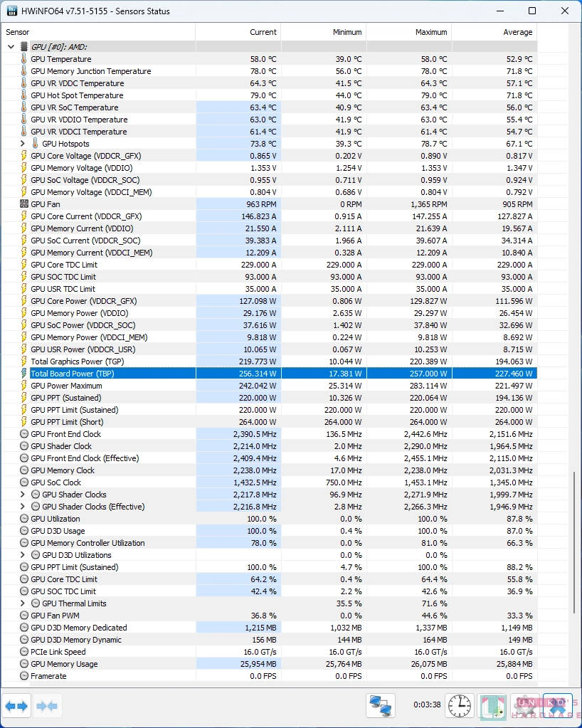The width and height of the screenshot is (582, 728).
Task: Expand the GPU D3D Utilizations row
Action: pos(22,555)
